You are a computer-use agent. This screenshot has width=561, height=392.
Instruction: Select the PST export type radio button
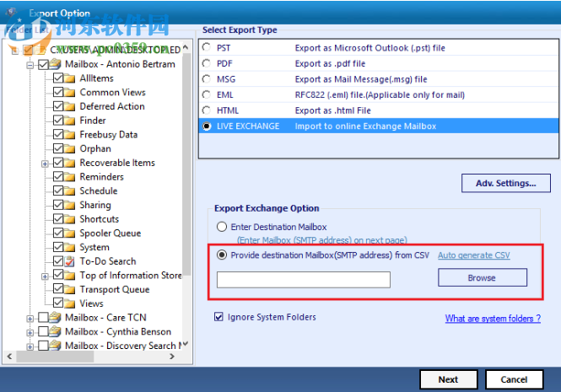[207, 47]
